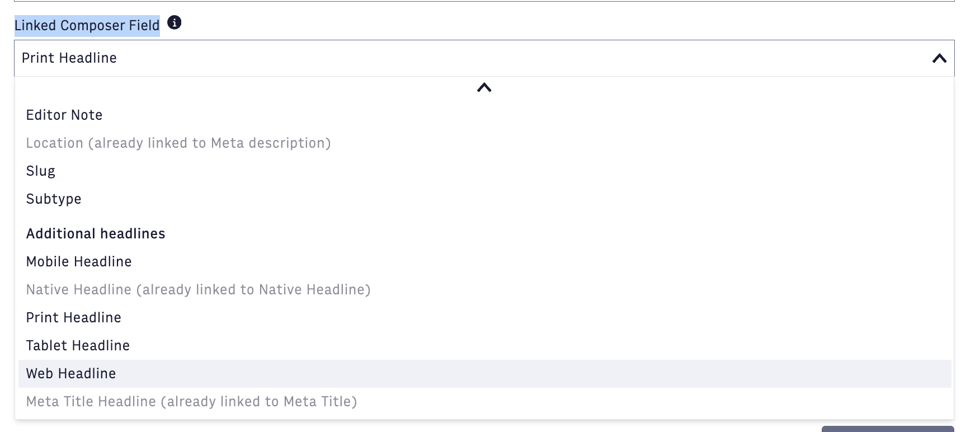Choose Print Headline in the options list
The height and width of the screenshot is (432, 980).
(484, 318)
